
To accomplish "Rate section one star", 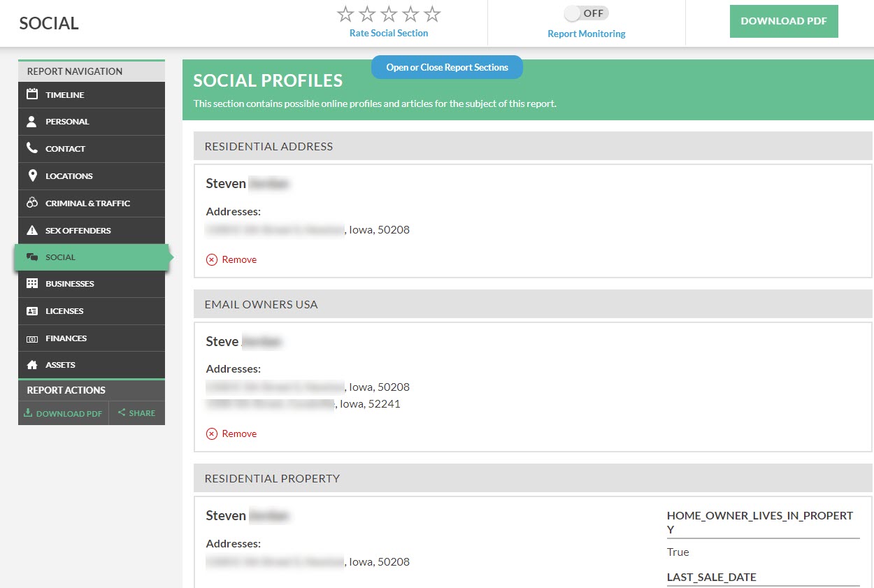I will coord(345,14).
